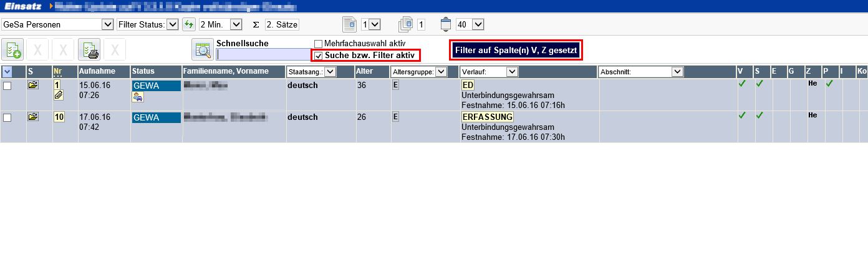Click the number 1 badge in first row

[x=57, y=84]
